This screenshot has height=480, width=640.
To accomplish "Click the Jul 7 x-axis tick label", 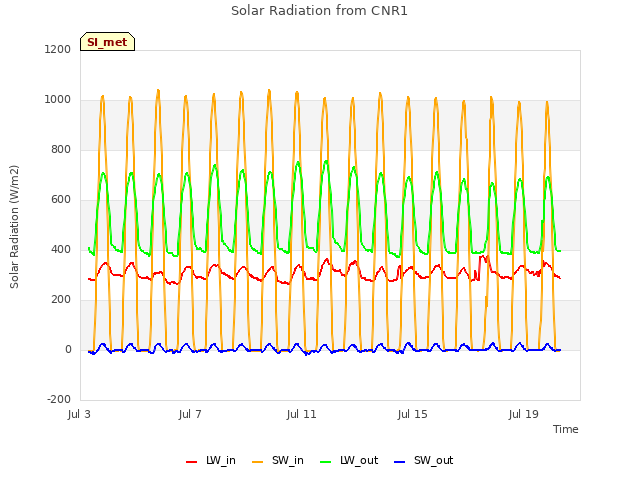I will (x=190, y=415).
